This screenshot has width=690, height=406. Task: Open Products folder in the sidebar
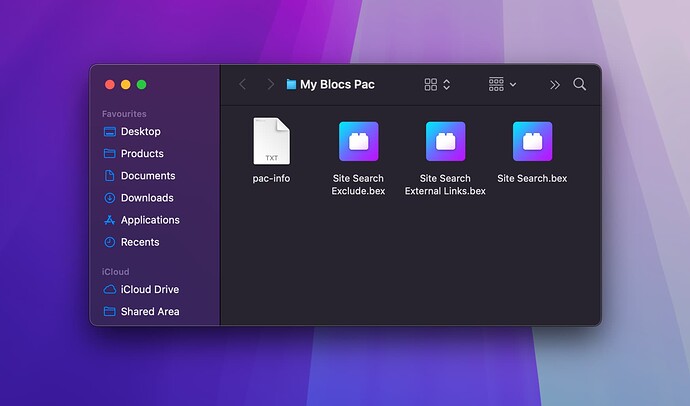142,154
